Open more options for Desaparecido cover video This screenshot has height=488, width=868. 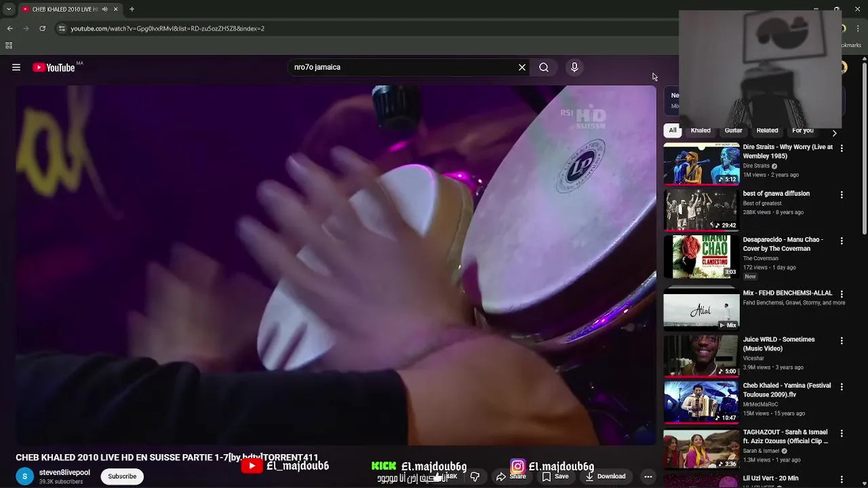pyautogui.click(x=842, y=241)
